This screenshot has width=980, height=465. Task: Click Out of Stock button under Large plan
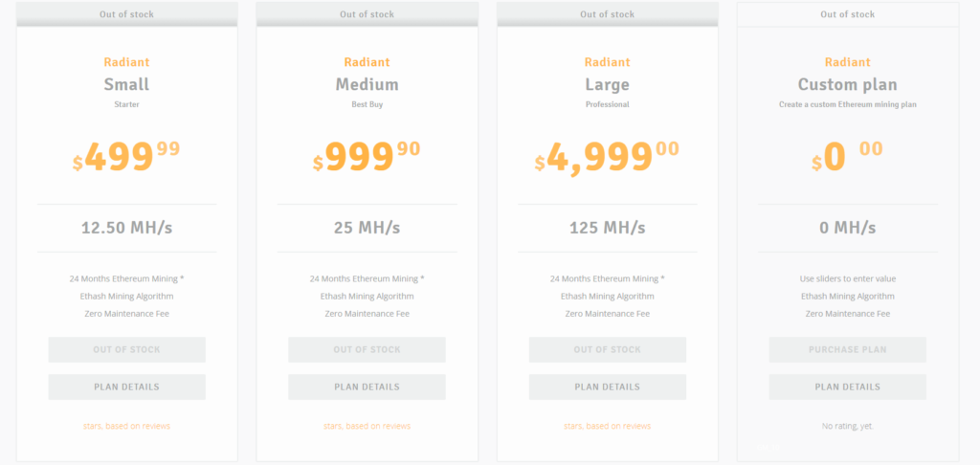pyautogui.click(x=608, y=350)
